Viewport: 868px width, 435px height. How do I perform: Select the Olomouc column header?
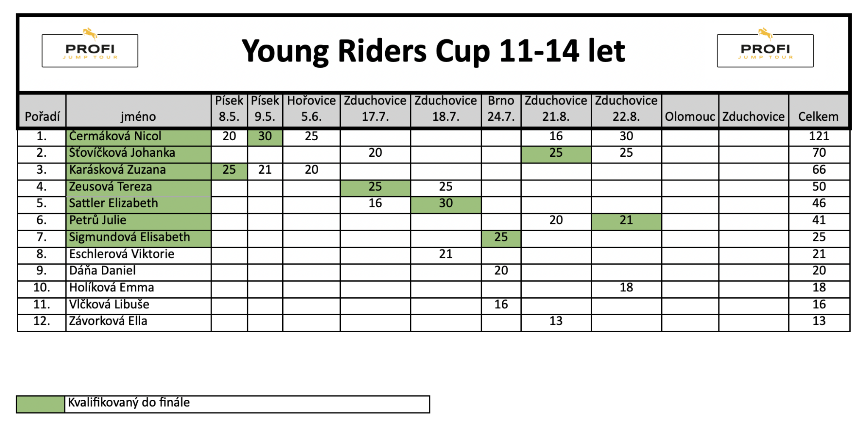coord(690,111)
